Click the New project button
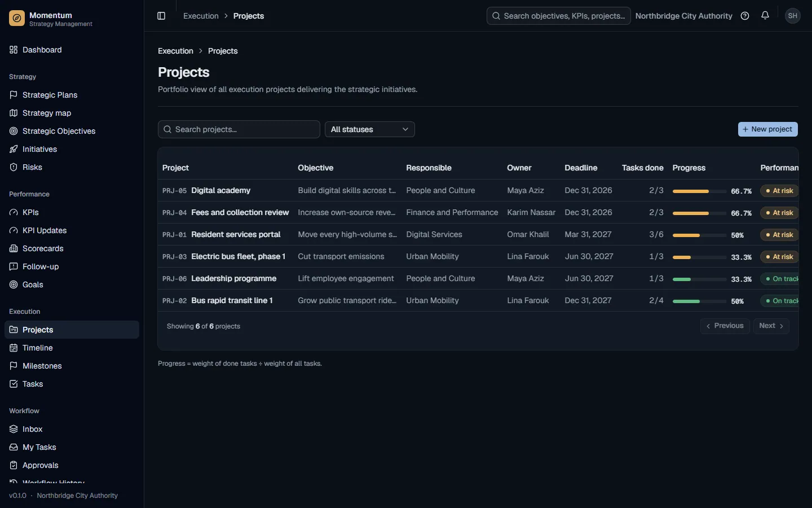The height and width of the screenshot is (508, 812). click(x=767, y=129)
